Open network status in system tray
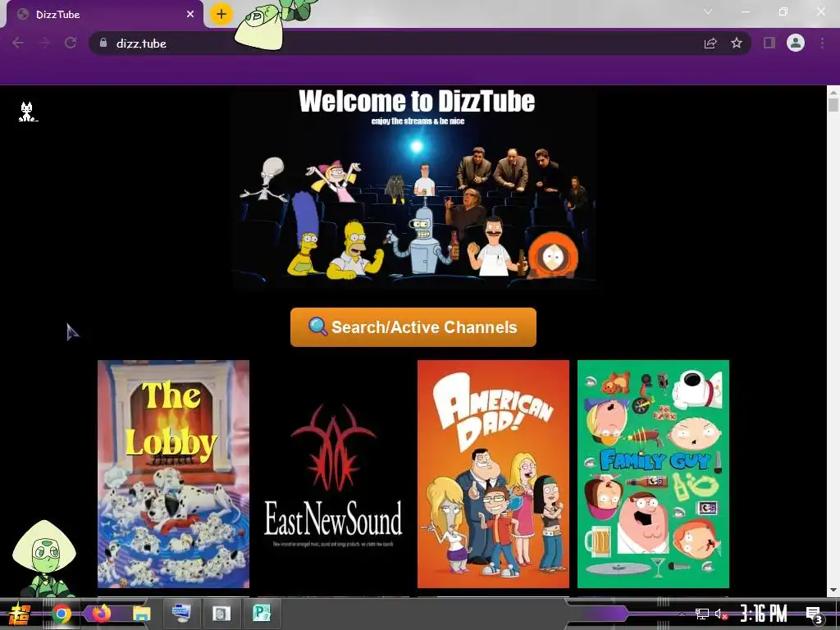The width and height of the screenshot is (840, 630). [702, 614]
